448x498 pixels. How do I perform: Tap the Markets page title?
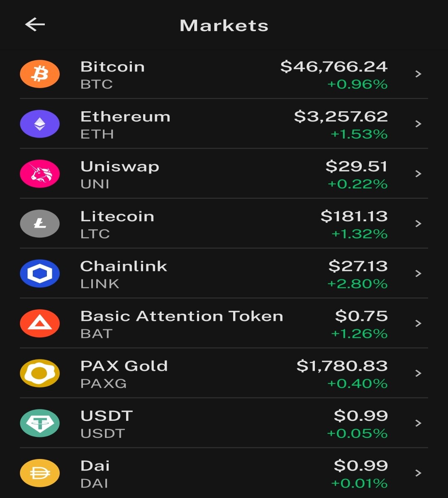pyautogui.click(x=224, y=26)
